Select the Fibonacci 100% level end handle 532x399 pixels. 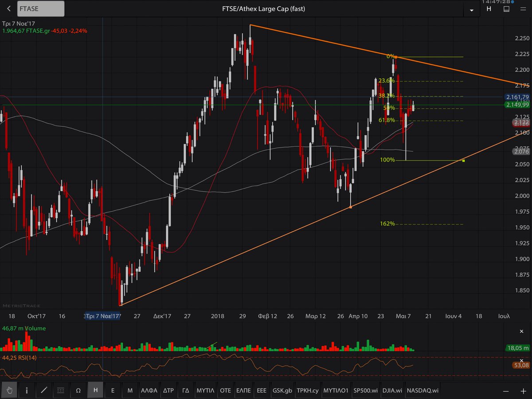463,160
